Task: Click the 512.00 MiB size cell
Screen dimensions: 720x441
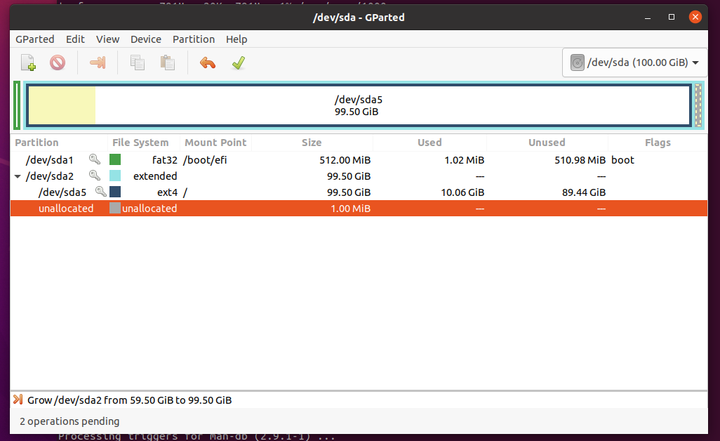Action: click(345, 160)
